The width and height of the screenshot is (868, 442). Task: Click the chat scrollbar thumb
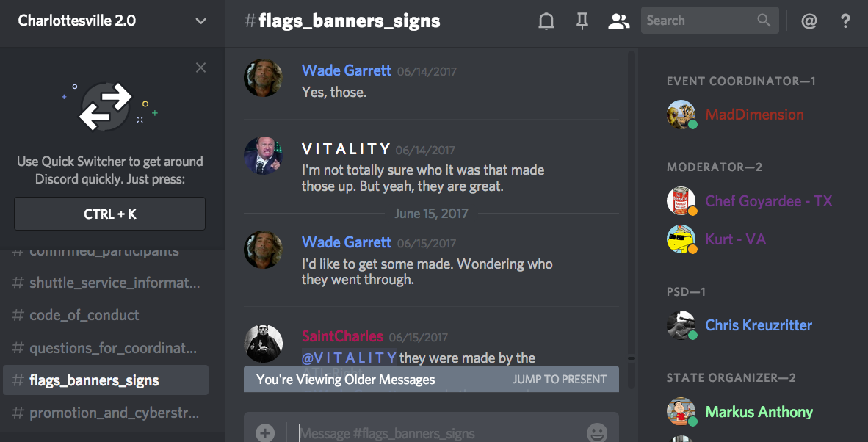631,358
